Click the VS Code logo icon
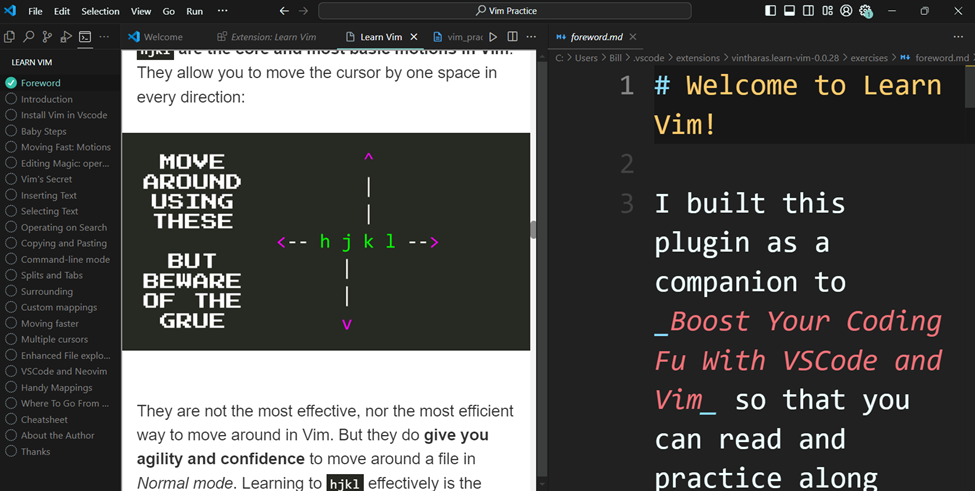 click(x=10, y=11)
